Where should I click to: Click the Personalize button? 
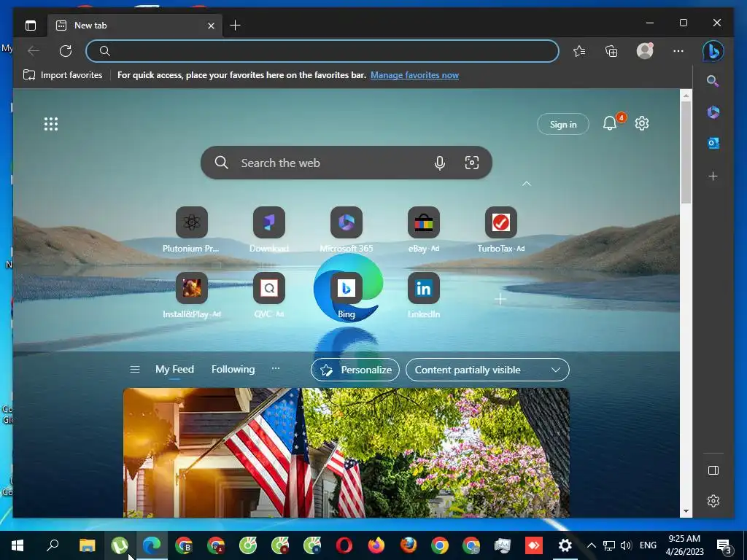pos(355,370)
